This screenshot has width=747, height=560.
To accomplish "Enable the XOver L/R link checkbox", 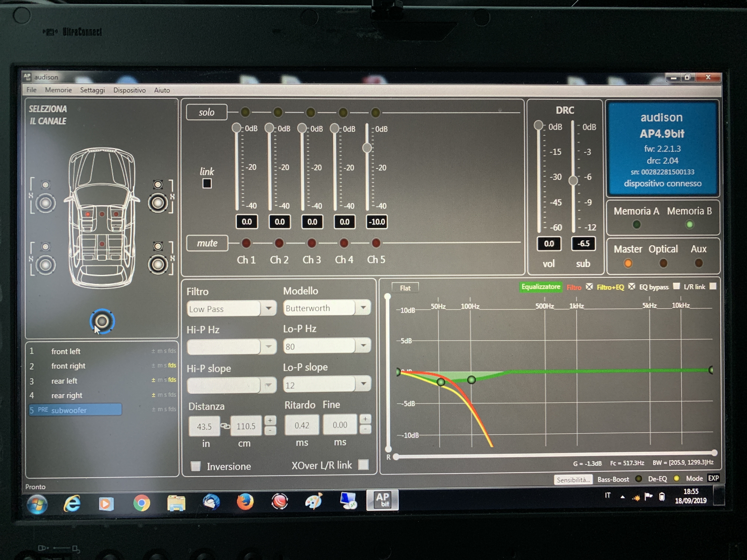I will tap(363, 465).
